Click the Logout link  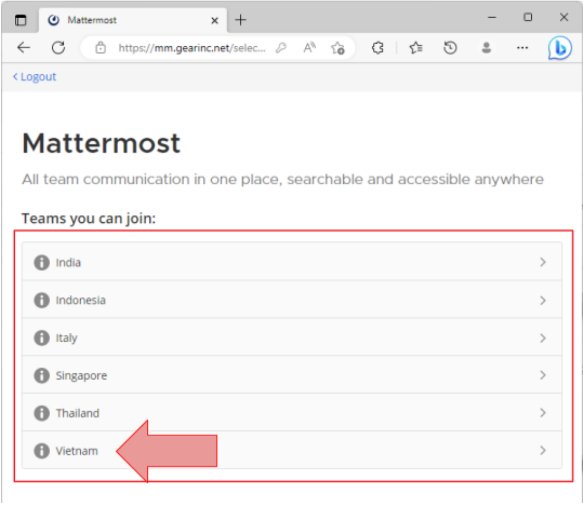pyautogui.click(x=34, y=77)
